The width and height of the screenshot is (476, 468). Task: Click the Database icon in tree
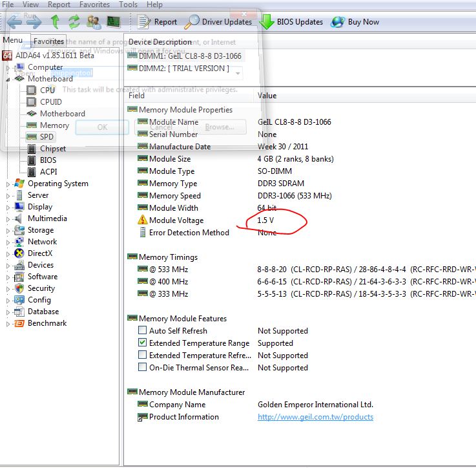coord(19,312)
